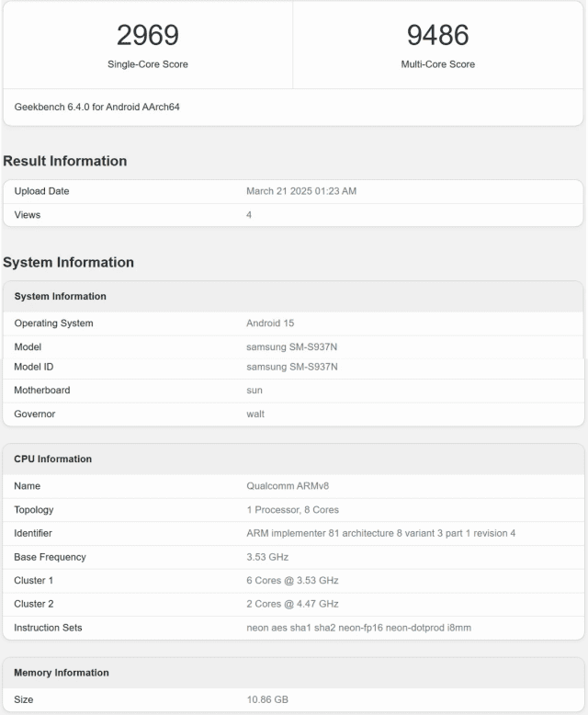Click the Cluster 2 value 2 Cores @ 4.47 GHz

pyautogui.click(x=292, y=604)
